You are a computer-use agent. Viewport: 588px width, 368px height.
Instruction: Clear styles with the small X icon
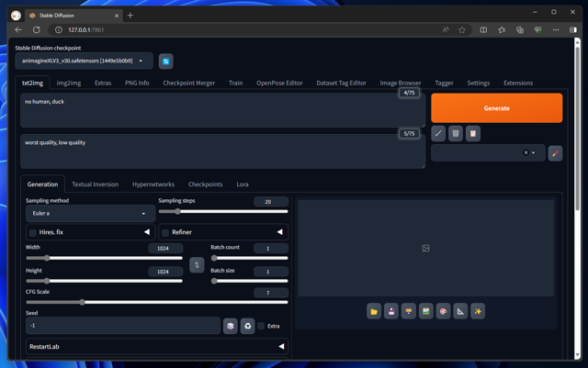click(526, 152)
